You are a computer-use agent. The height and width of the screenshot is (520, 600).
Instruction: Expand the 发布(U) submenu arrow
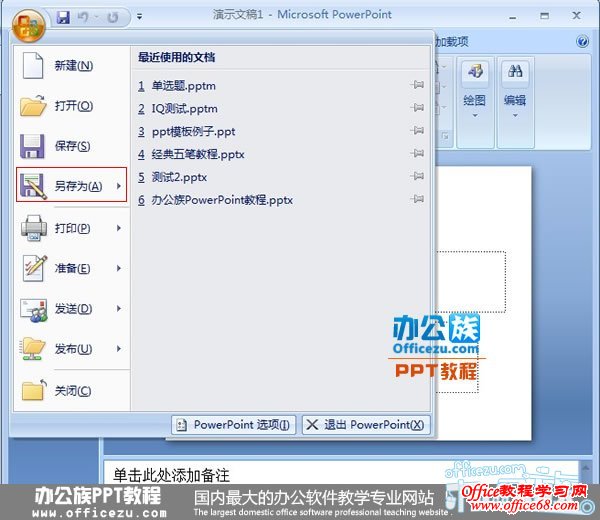[119, 349]
